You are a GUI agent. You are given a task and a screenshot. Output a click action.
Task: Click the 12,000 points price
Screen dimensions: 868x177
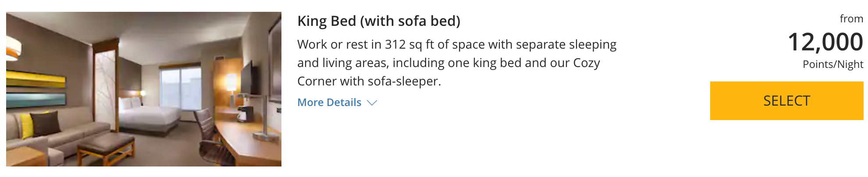(825, 42)
